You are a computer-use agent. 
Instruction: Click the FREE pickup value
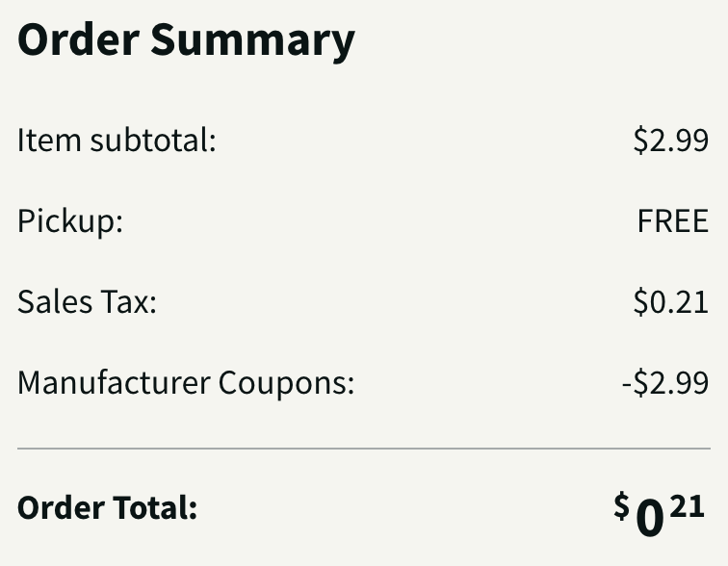(x=673, y=220)
